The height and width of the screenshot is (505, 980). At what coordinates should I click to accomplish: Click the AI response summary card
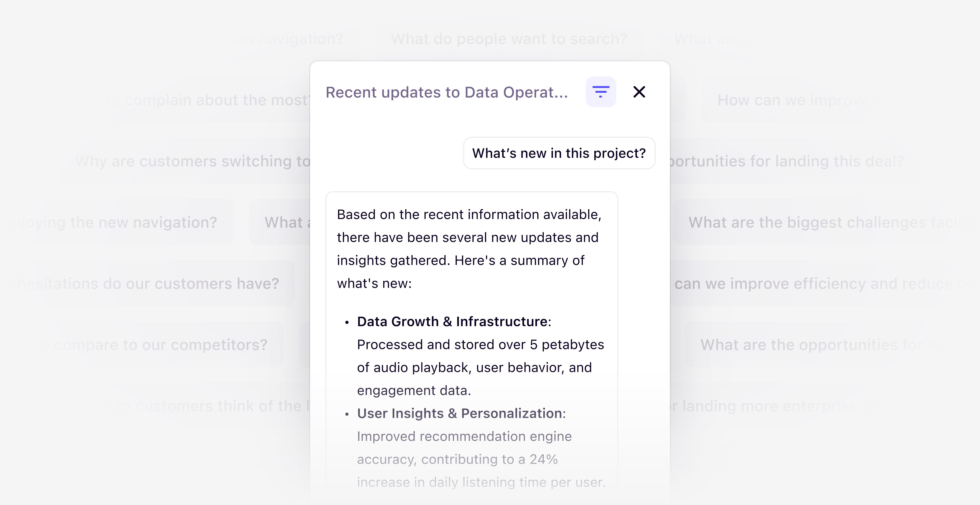(x=472, y=342)
